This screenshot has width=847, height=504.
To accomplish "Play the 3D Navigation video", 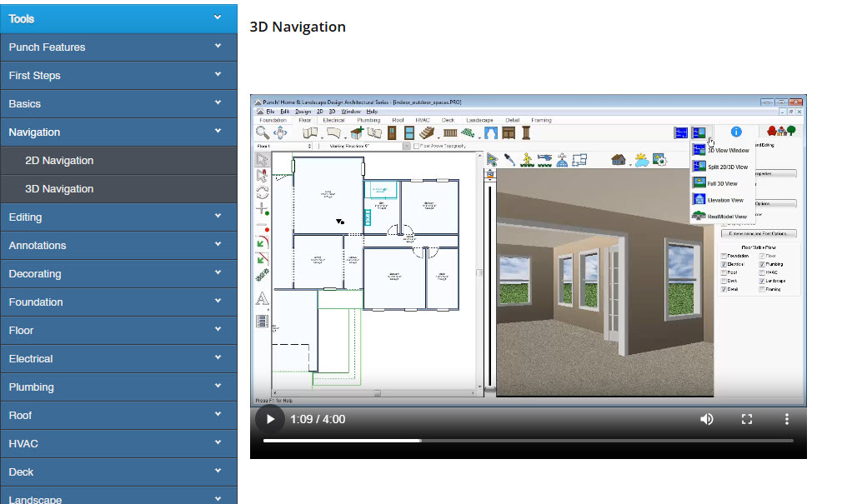I will 270,419.
